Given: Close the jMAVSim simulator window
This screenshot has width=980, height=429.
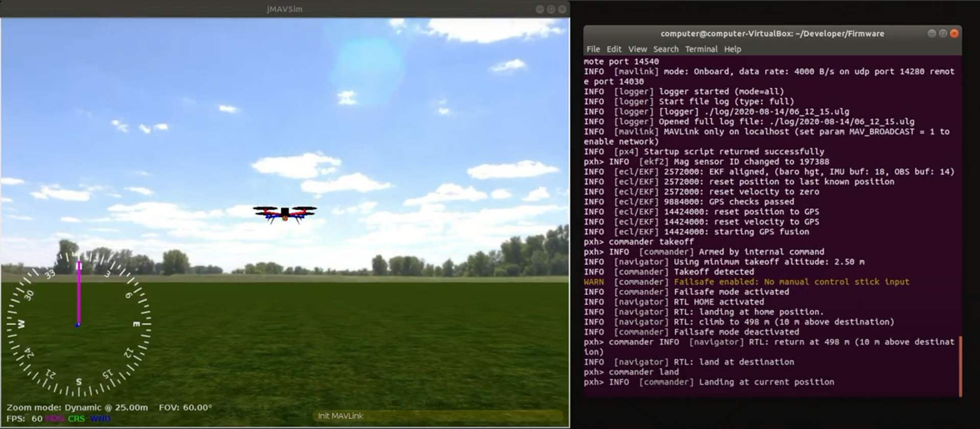Looking at the screenshot, I should pos(562,9).
